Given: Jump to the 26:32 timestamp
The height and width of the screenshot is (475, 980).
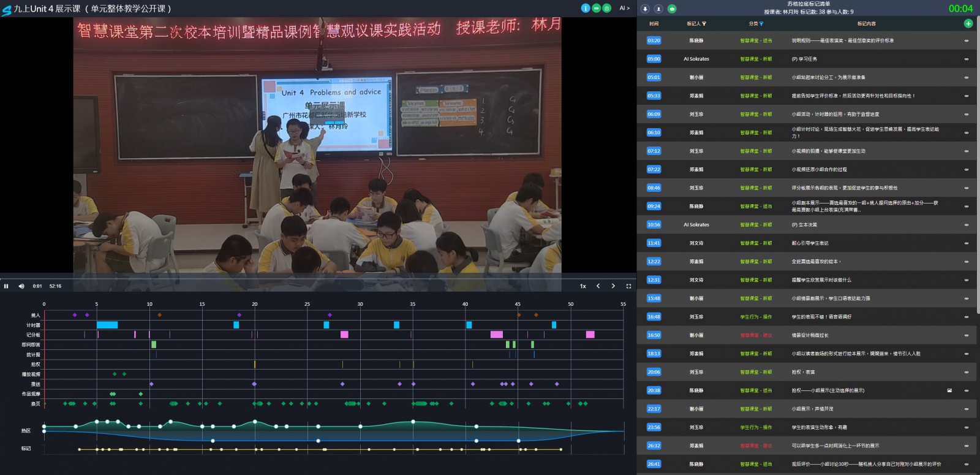Looking at the screenshot, I should (654, 446).
